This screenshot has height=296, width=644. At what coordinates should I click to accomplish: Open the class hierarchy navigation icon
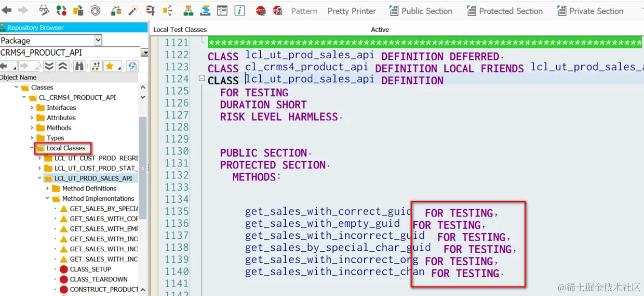[188, 10]
